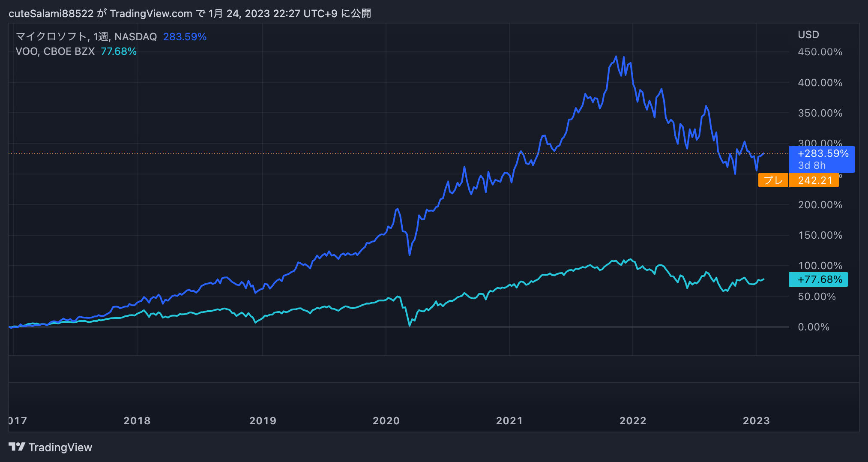Click the cyan +77.68% price label
The image size is (868, 462).
819,279
